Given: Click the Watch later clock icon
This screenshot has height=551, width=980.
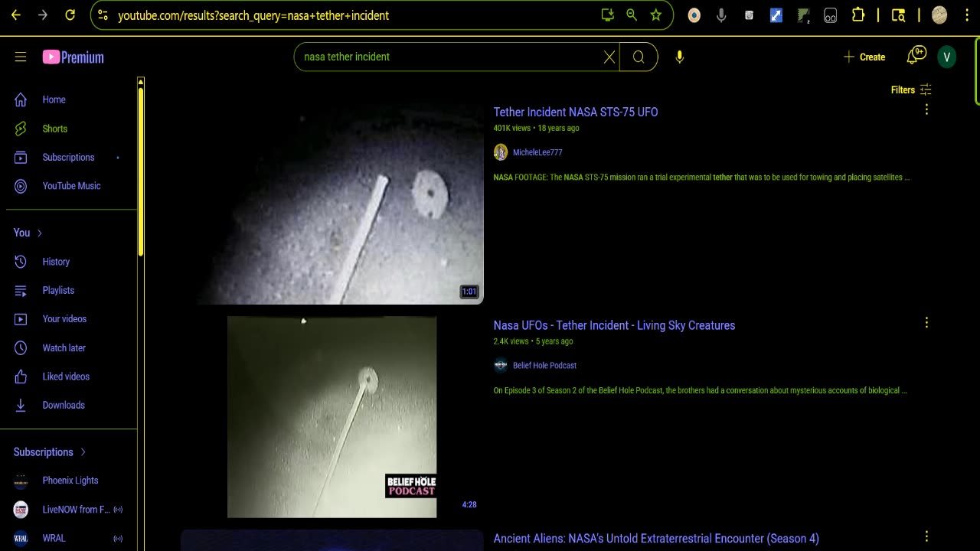Looking at the screenshot, I should coord(21,347).
